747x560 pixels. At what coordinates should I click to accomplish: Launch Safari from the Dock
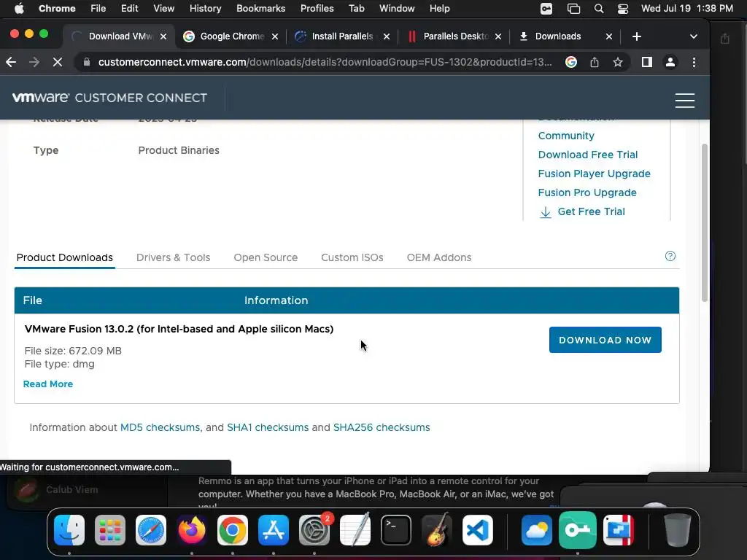[151, 530]
